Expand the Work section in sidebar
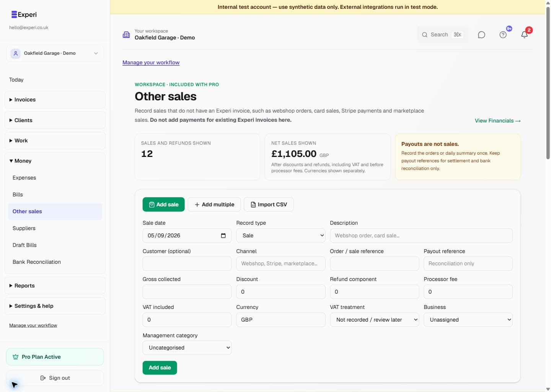Viewport: 551px width, 392px height. click(x=55, y=140)
